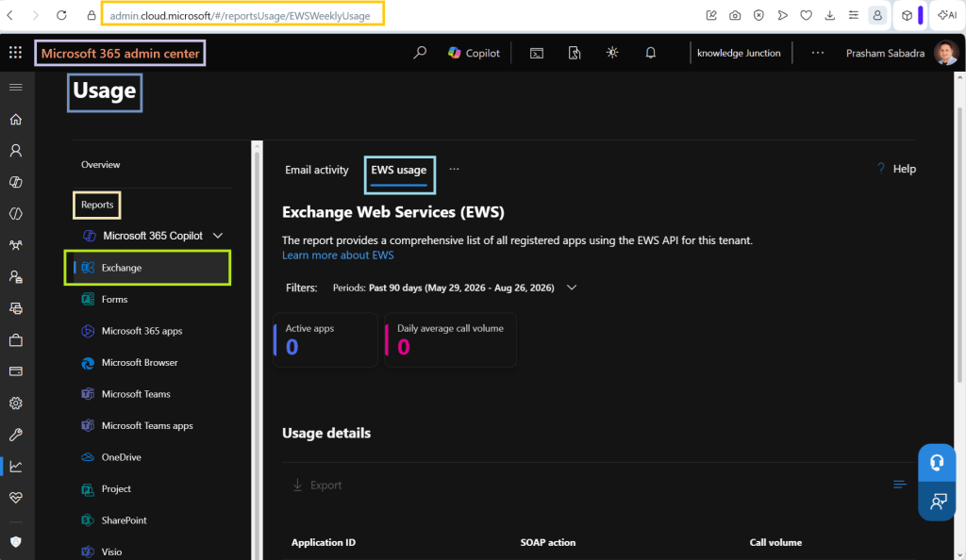Open the feedback person icon button
The image size is (966, 560).
[x=937, y=502]
